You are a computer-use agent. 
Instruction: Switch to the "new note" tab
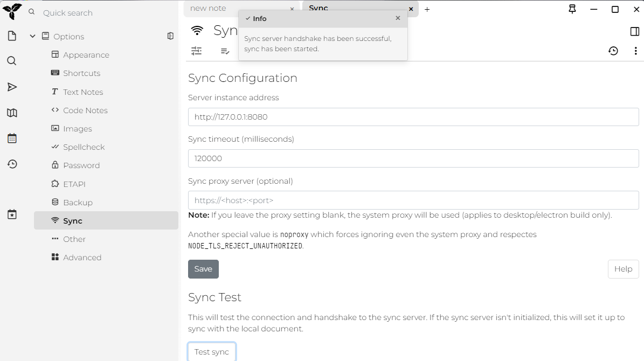tap(208, 9)
